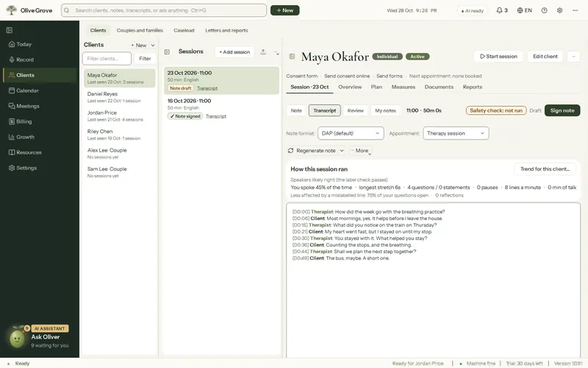Open top bar settings gear
The image size is (588, 368).
pyautogui.click(x=559, y=10)
